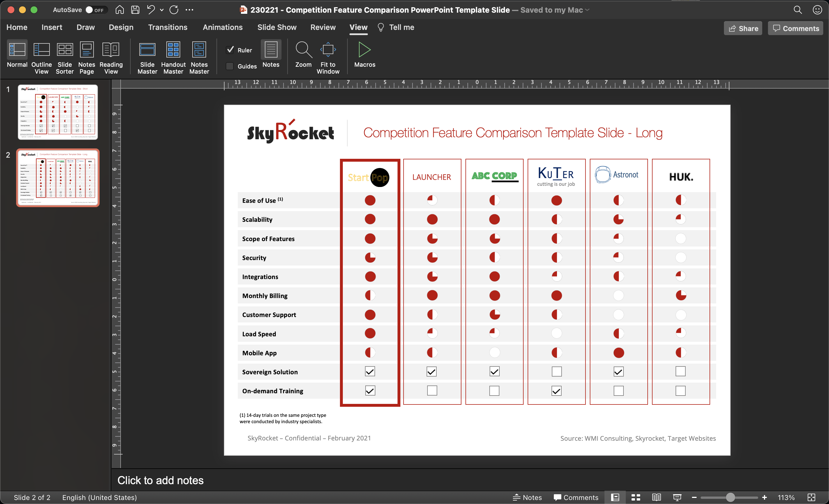
Task: Switch to Reading view in status bar
Action: 656,497
